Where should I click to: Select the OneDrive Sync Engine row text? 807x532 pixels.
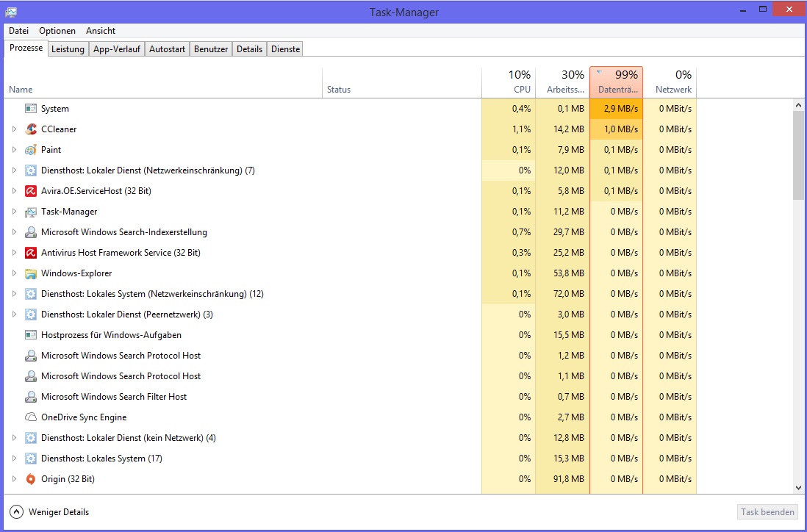point(84,417)
